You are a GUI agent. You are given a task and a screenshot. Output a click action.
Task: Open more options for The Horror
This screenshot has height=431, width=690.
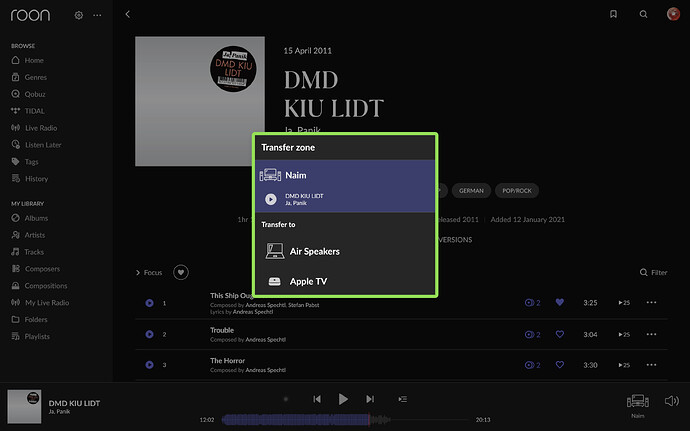[x=652, y=365]
